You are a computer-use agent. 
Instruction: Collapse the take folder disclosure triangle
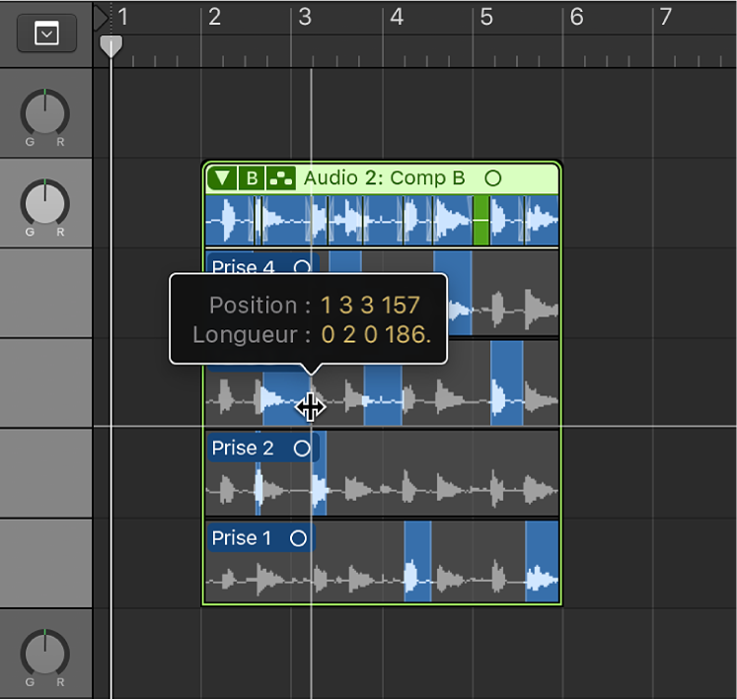pos(224,178)
